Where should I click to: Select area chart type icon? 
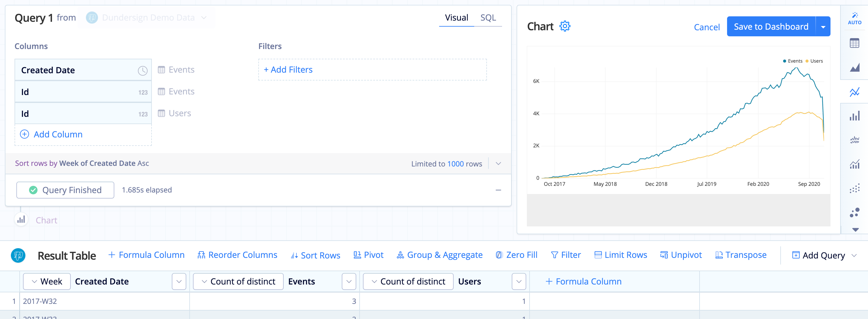(854, 67)
